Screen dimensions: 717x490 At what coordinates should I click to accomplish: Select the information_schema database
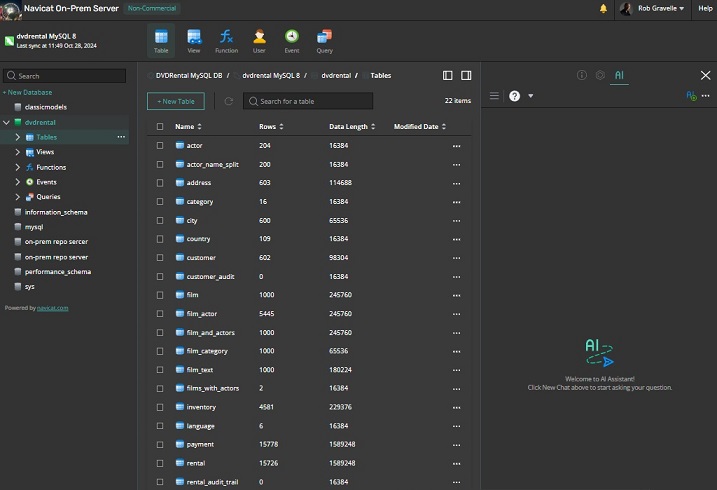coord(56,212)
